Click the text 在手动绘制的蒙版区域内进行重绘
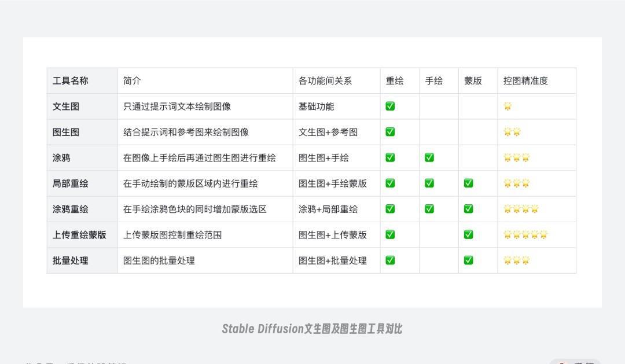Screen dimensions: 625x364 point(190,183)
